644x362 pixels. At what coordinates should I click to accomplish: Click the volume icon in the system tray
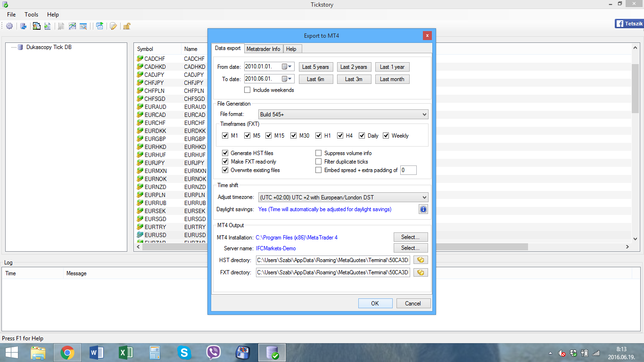pos(562,353)
